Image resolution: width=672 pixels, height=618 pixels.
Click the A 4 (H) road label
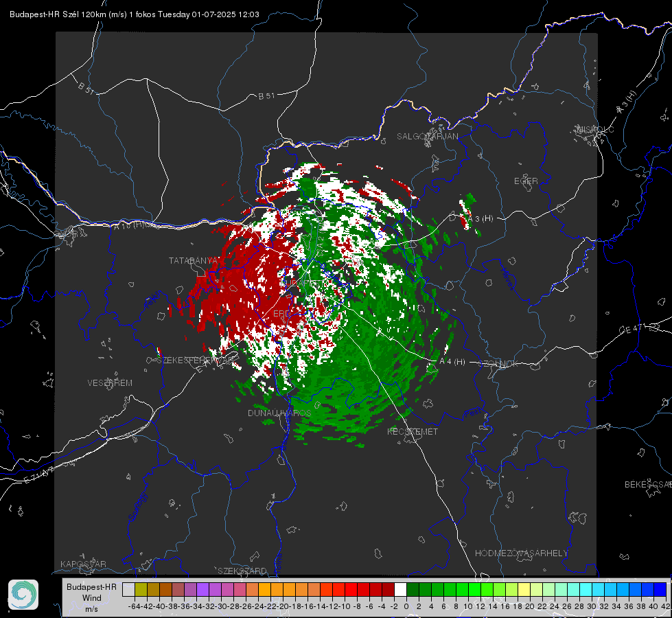452,361
